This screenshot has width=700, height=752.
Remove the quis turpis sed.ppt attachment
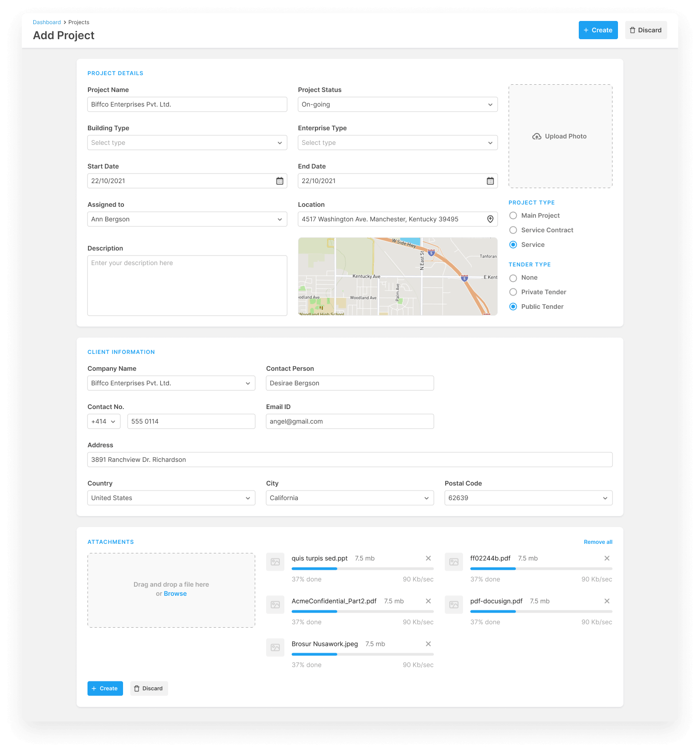click(428, 558)
